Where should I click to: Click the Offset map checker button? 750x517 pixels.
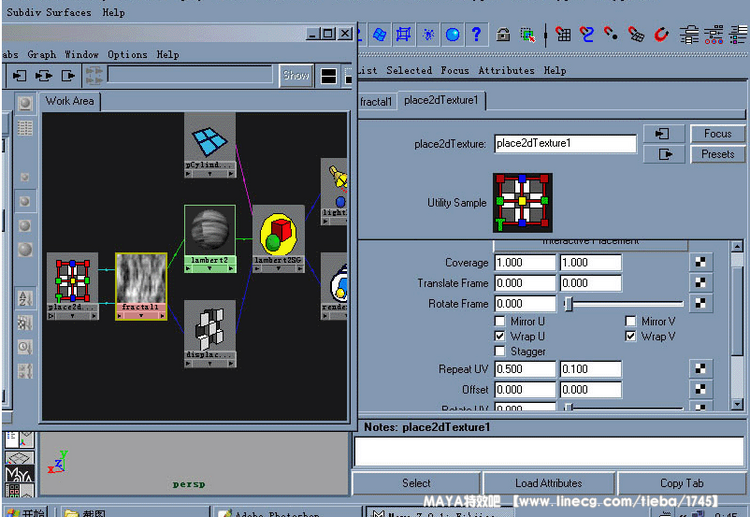pyautogui.click(x=700, y=389)
